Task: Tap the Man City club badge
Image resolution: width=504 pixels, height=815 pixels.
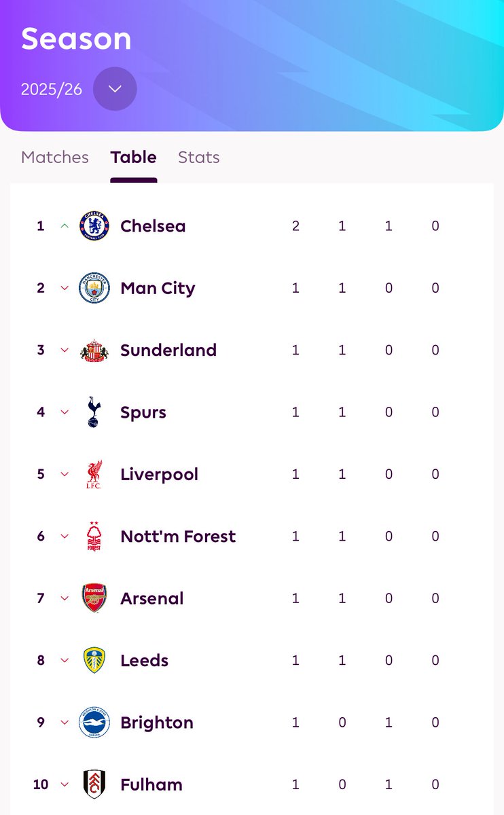Action: (94, 288)
